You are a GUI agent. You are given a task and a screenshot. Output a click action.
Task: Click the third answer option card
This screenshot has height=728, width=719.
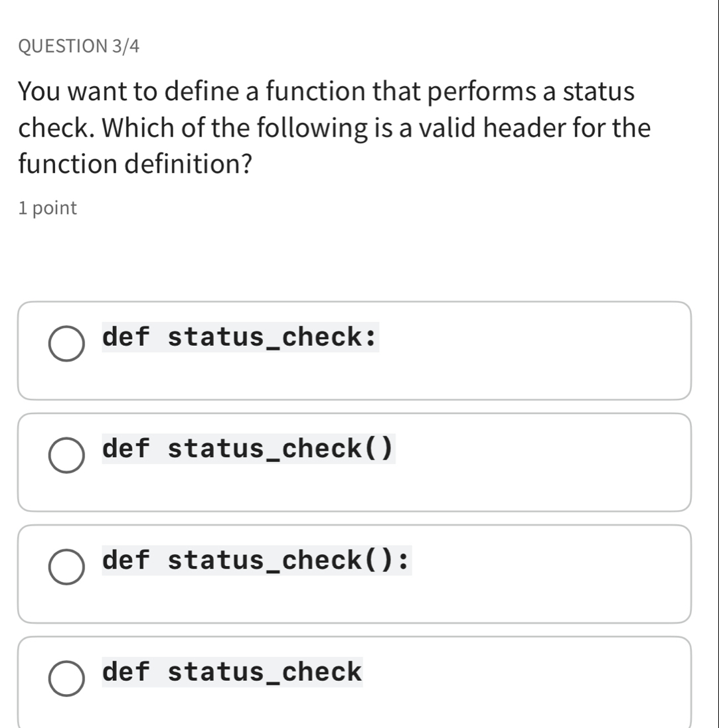point(356,572)
